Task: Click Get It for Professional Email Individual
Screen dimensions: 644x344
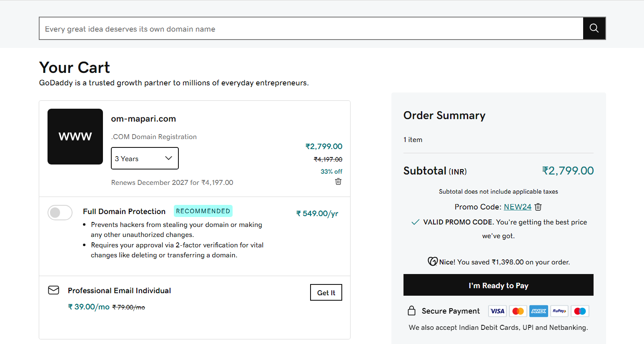Action: click(326, 292)
